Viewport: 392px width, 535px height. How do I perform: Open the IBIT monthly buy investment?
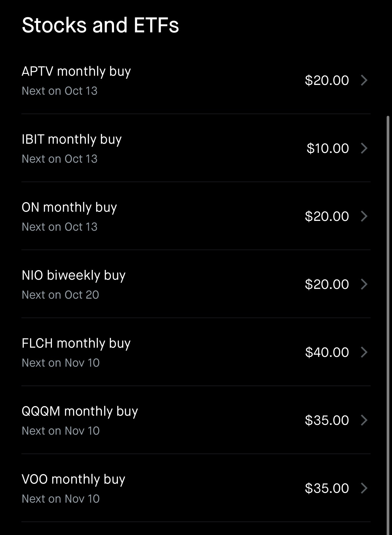coord(72,140)
